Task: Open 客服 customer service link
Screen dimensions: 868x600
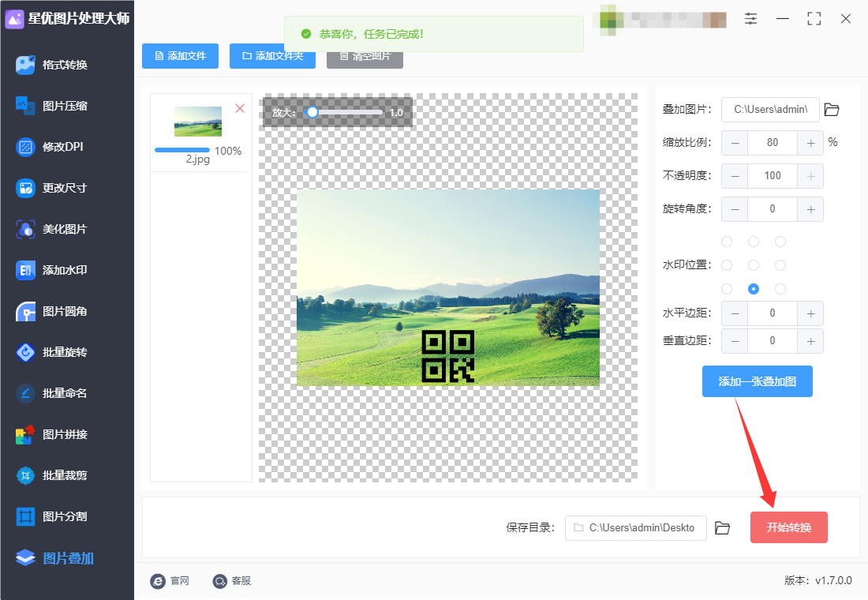Action: pyautogui.click(x=231, y=580)
